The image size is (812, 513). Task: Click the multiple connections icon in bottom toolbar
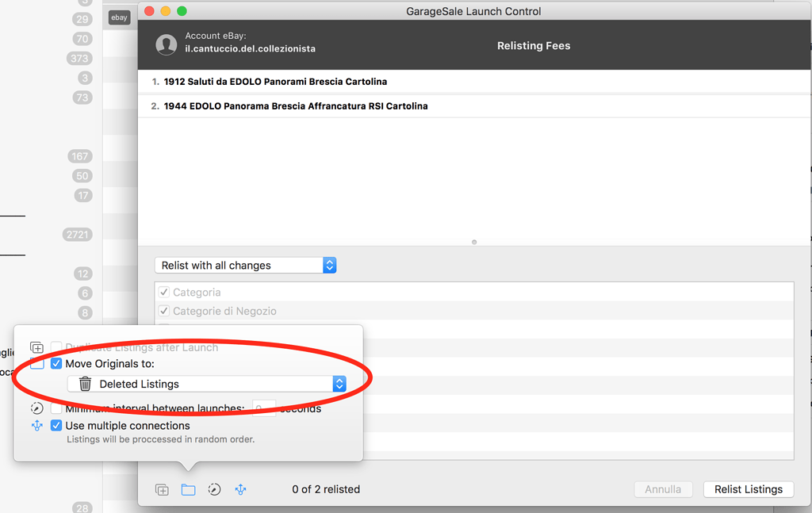tap(241, 489)
